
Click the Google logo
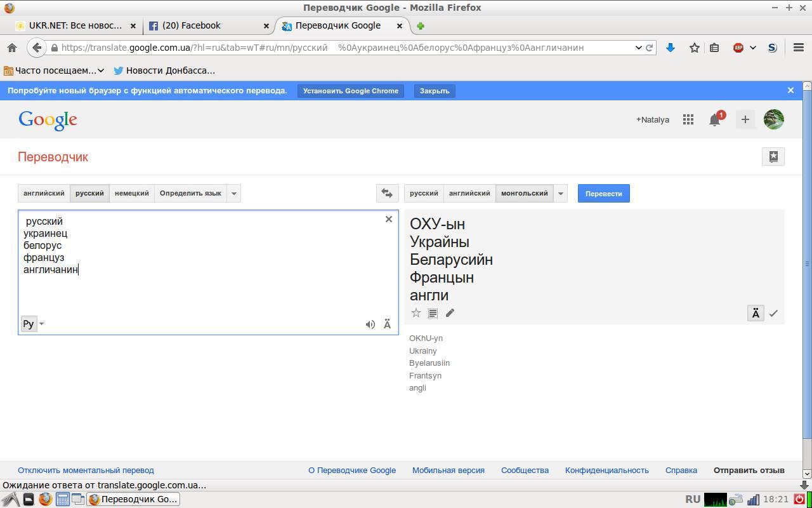[48, 120]
